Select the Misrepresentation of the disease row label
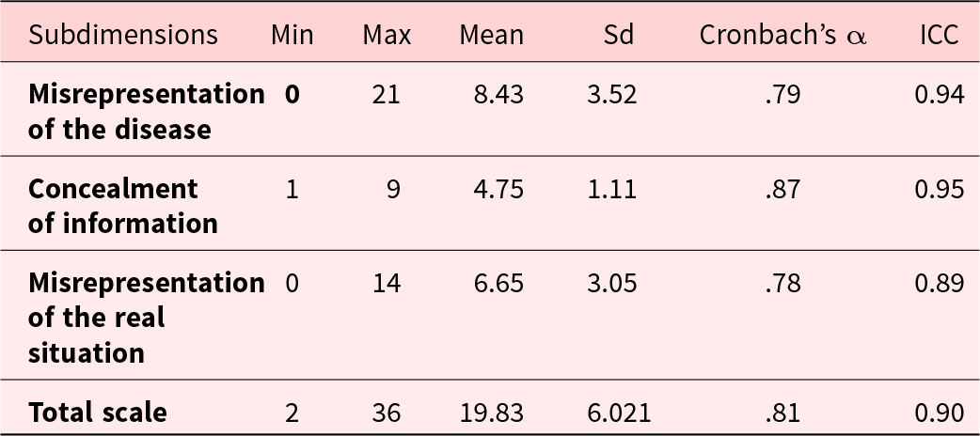Image resolution: width=980 pixels, height=436 pixels. [146, 112]
